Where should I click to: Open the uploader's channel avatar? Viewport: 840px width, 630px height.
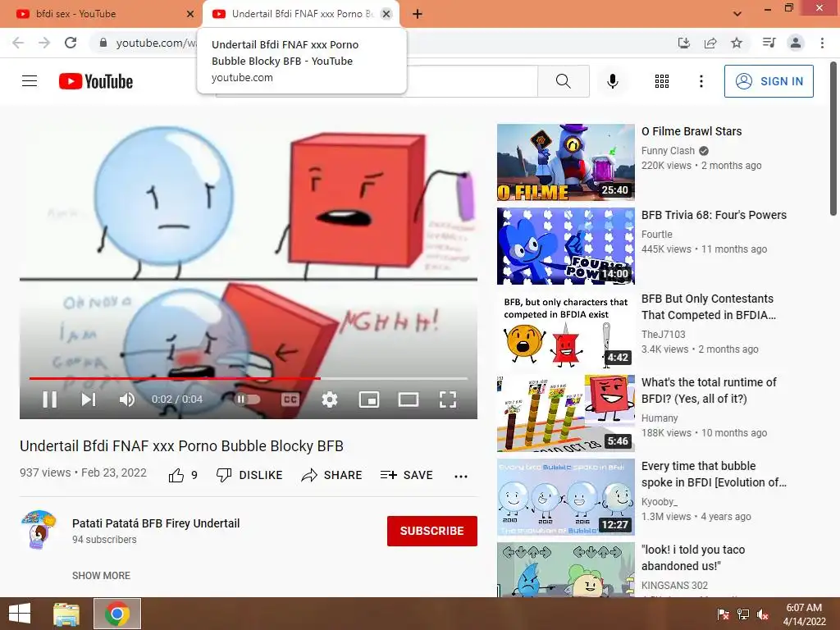[x=39, y=529]
